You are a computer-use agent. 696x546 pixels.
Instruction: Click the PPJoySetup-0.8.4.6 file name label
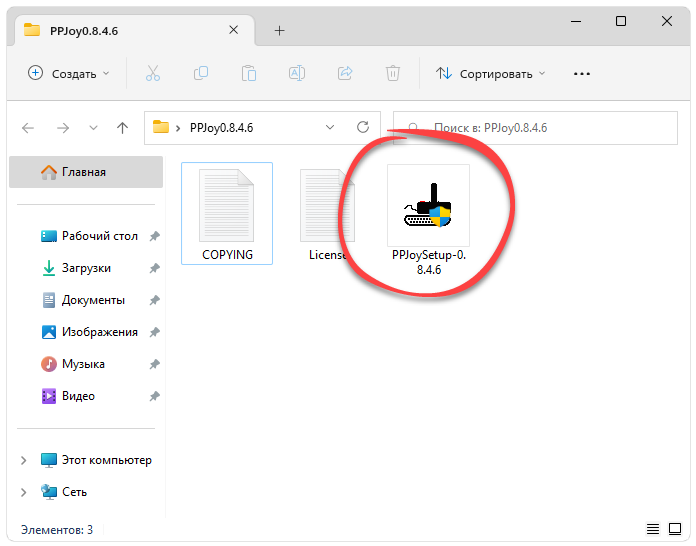click(429, 262)
